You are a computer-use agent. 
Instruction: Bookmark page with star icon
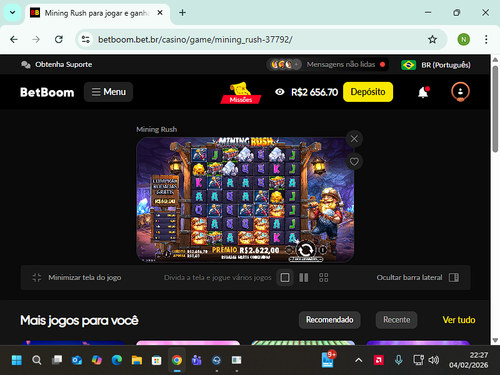pos(432,40)
